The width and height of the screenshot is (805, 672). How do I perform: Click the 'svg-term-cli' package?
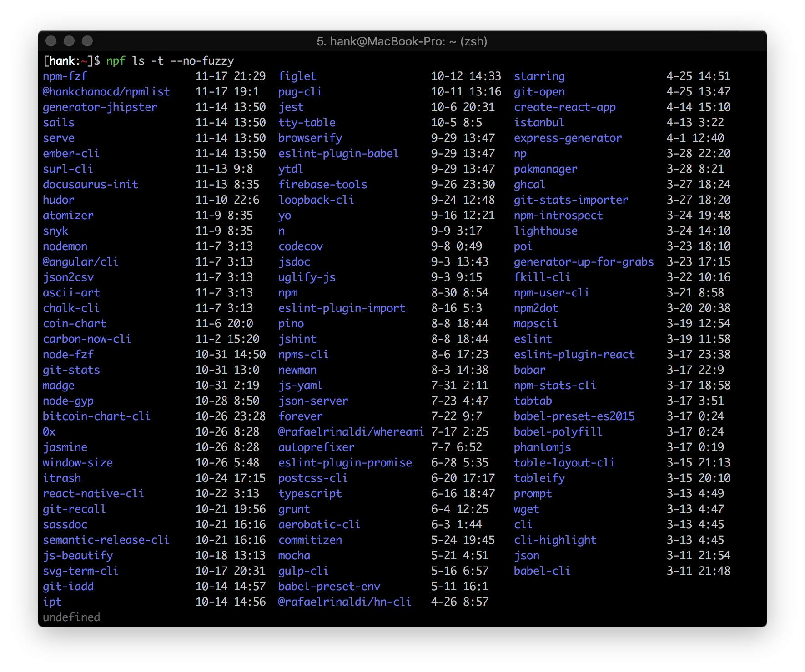(80, 571)
